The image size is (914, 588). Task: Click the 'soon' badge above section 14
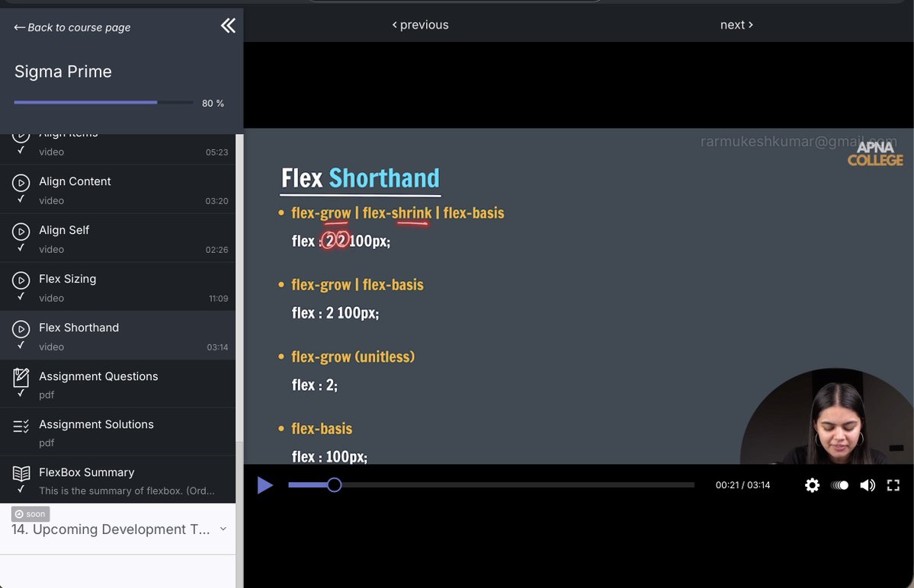[x=30, y=514]
